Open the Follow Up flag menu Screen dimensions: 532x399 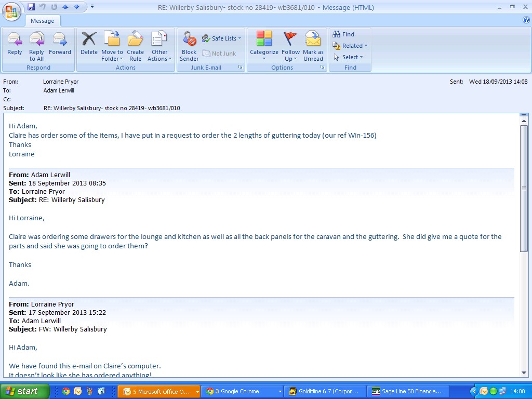coord(290,46)
